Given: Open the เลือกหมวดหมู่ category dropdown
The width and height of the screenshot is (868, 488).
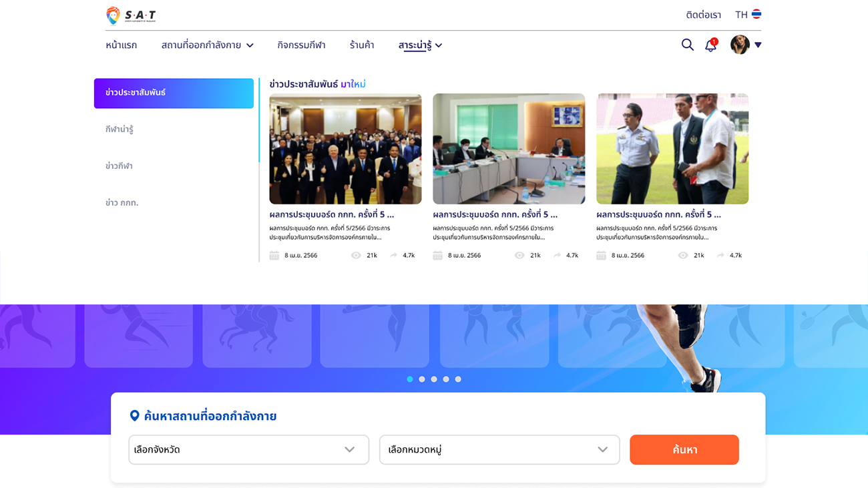Looking at the screenshot, I should 499,449.
